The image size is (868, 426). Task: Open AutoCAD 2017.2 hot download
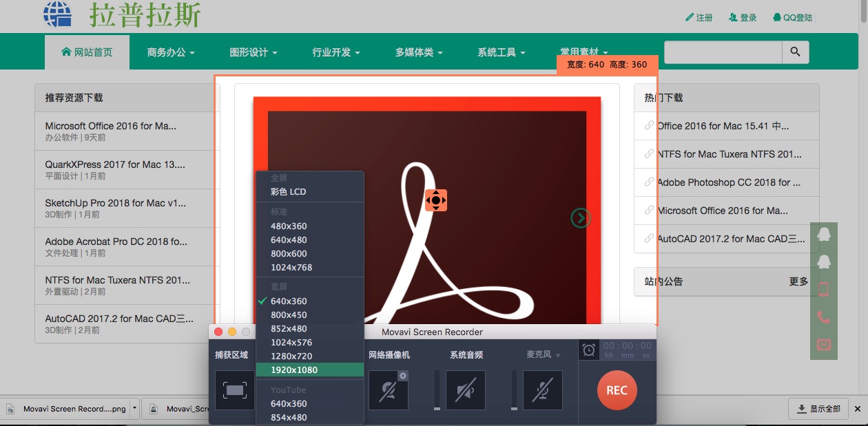(732, 239)
